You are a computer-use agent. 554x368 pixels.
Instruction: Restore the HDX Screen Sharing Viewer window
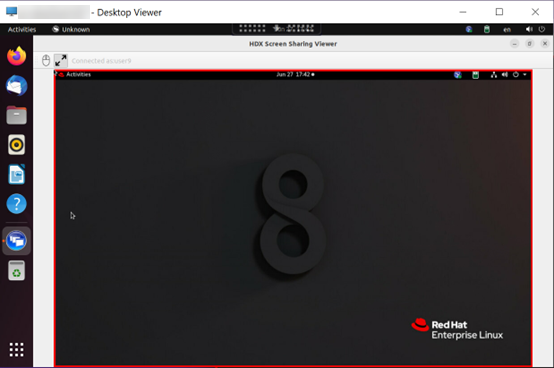coord(529,44)
